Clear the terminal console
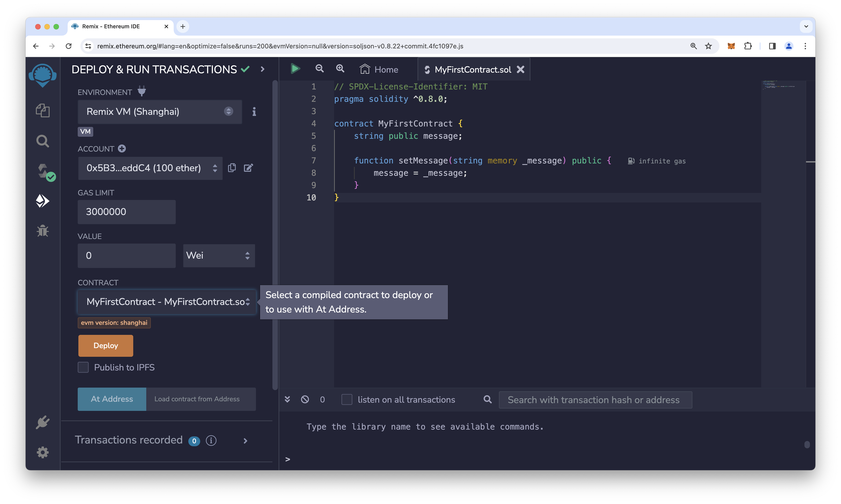This screenshot has height=504, width=841. click(305, 399)
